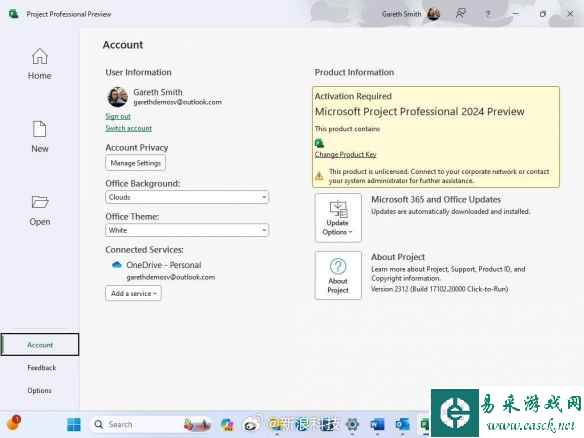Click the About Project button

(338, 275)
